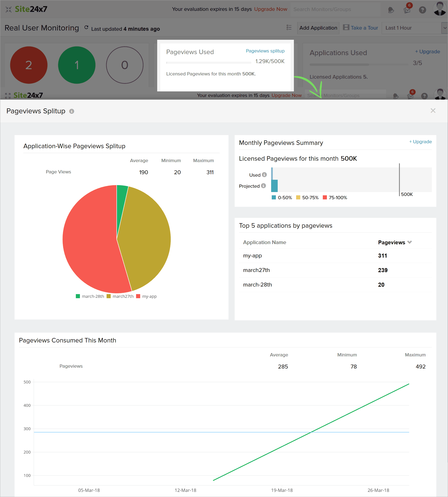Click the refresh icon beside Last updated

86,28
